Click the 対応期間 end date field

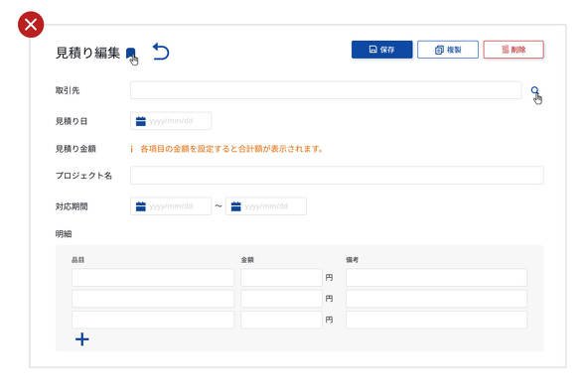pos(266,206)
